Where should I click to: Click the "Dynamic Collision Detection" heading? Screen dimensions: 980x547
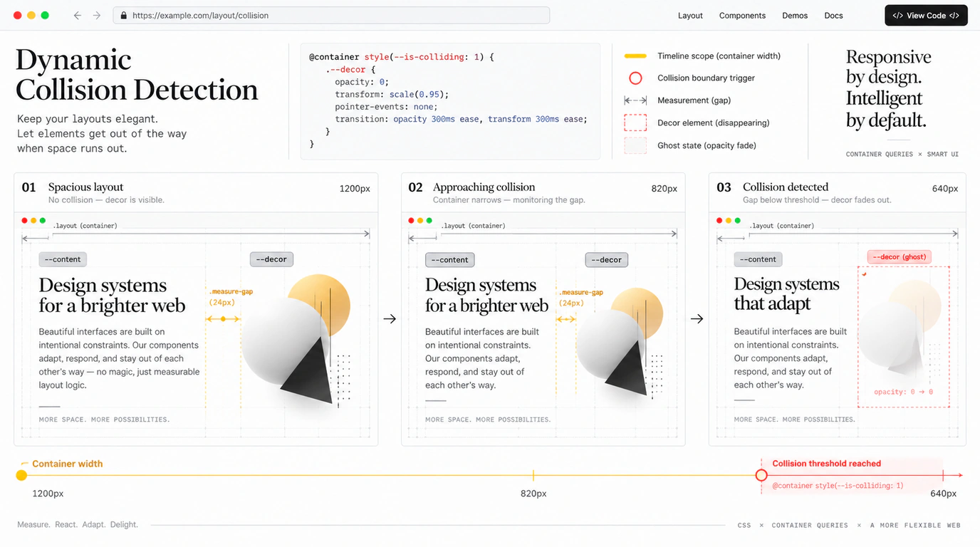pos(137,75)
